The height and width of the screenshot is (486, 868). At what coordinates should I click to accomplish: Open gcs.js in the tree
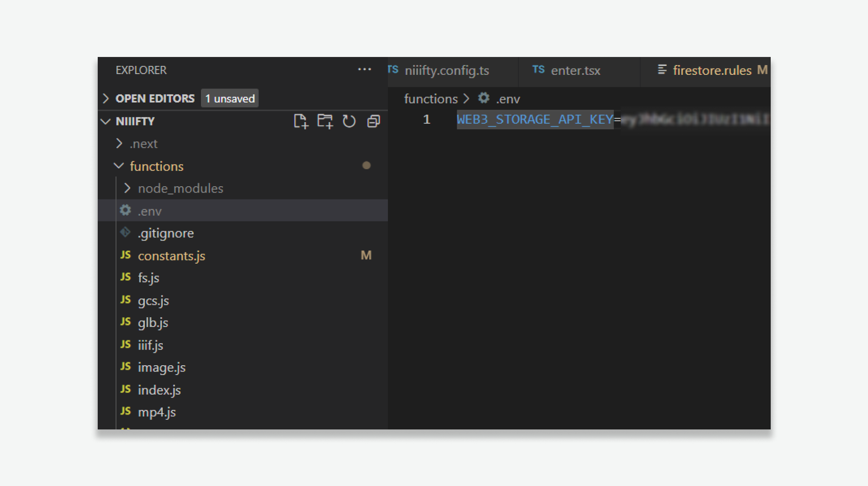click(x=243, y=301)
